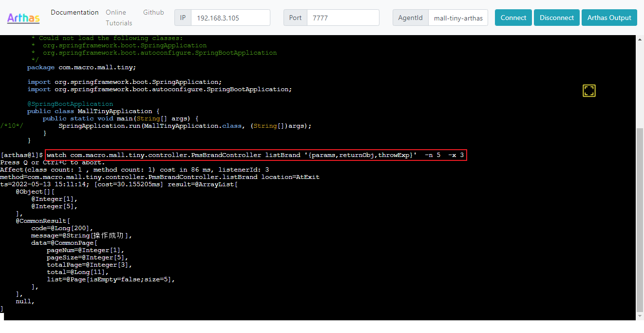Viewport: 644px width, 333px height.
Task: Open the Documentation link
Action: [x=75, y=12]
